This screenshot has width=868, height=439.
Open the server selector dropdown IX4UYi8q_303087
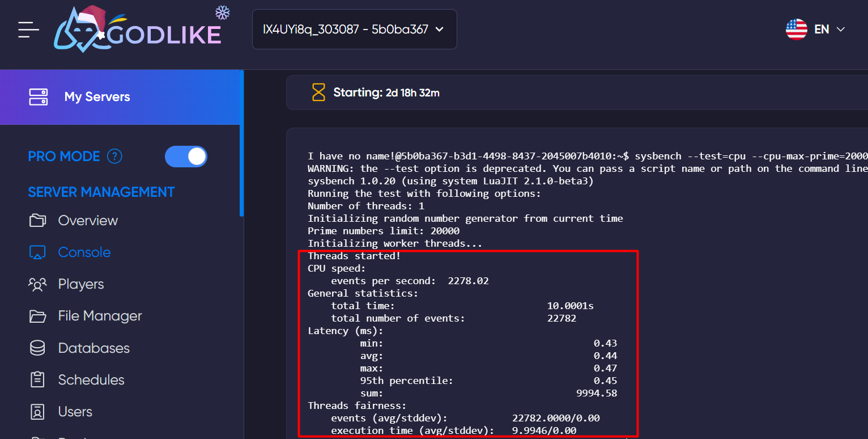[x=354, y=29]
